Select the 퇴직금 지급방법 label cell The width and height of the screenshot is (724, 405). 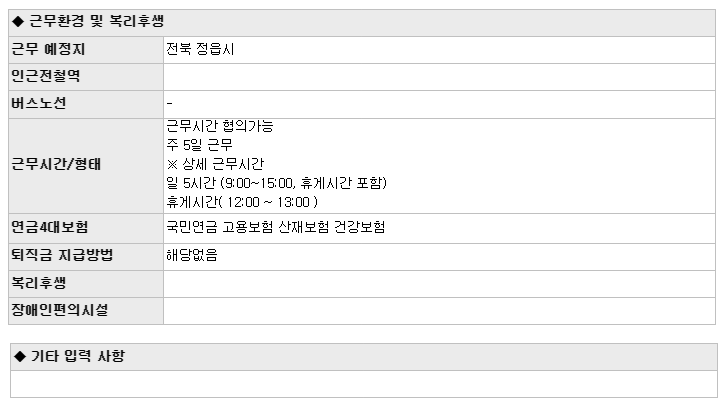pos(86,257)
